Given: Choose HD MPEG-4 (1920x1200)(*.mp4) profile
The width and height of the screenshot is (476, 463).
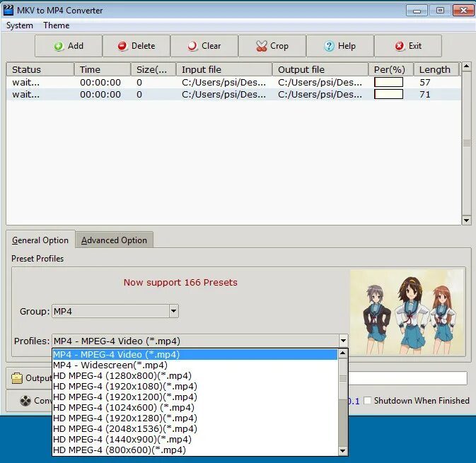Looking at the screenshot, I should (195, 397).
